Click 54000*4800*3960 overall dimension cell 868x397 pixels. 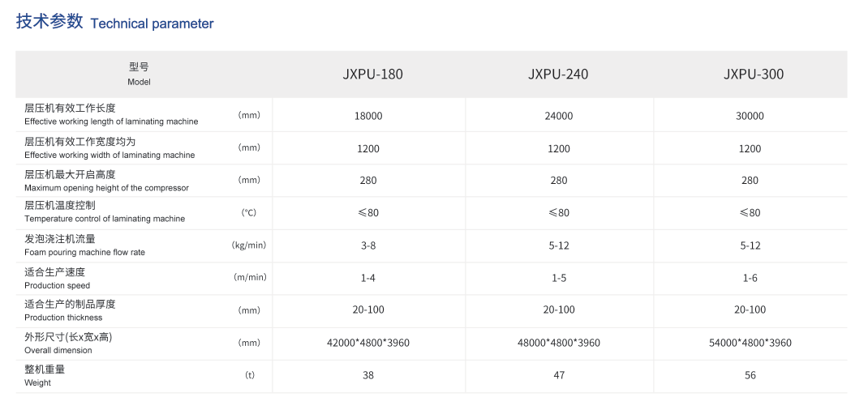[x=750, y=343]
